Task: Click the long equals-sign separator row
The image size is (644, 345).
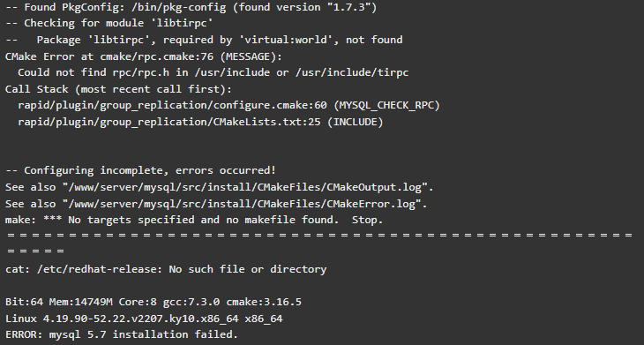Action: pos(319,236)
